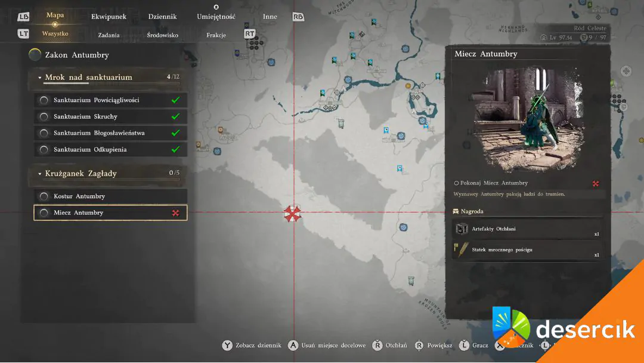The width and height of the screenshot is (644, 363).
Task: Click the red X destination marker on map
Action: coord(292,213)
